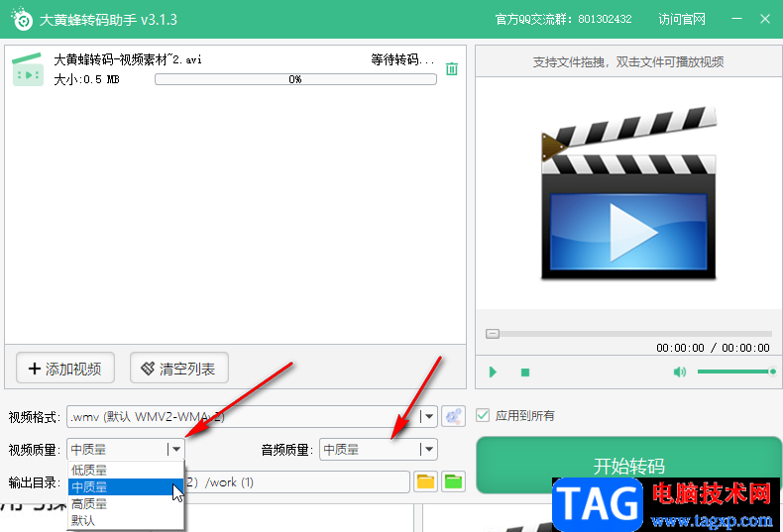783x532 pixels.
Task: Click the 0% conversion progress bar
Action: [295, 79]
